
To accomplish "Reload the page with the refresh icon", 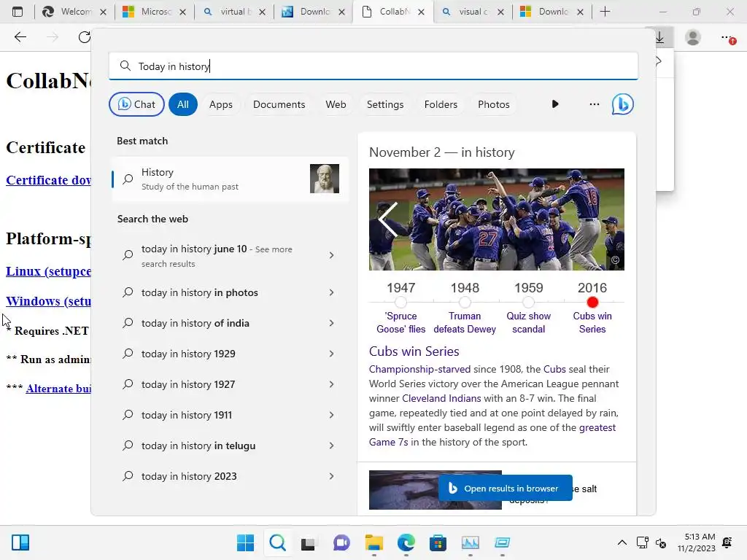I will (85, 37).
